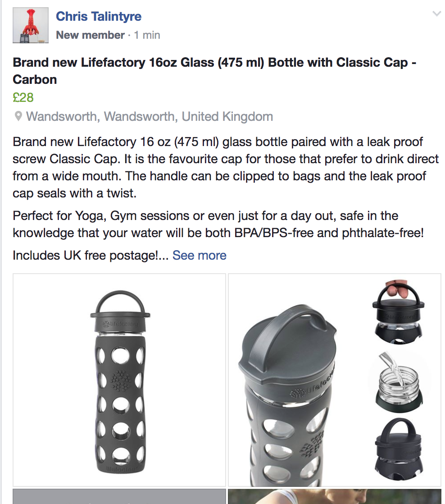Click the location pin icon

(x=18, y=117)
